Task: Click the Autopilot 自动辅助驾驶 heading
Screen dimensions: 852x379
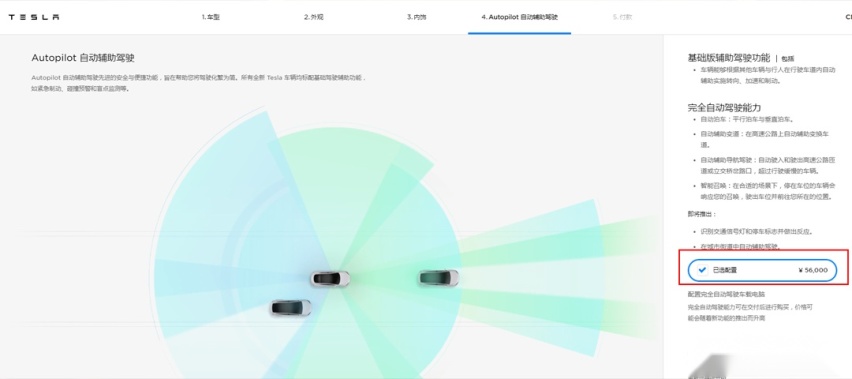Action: click(83, 58)
